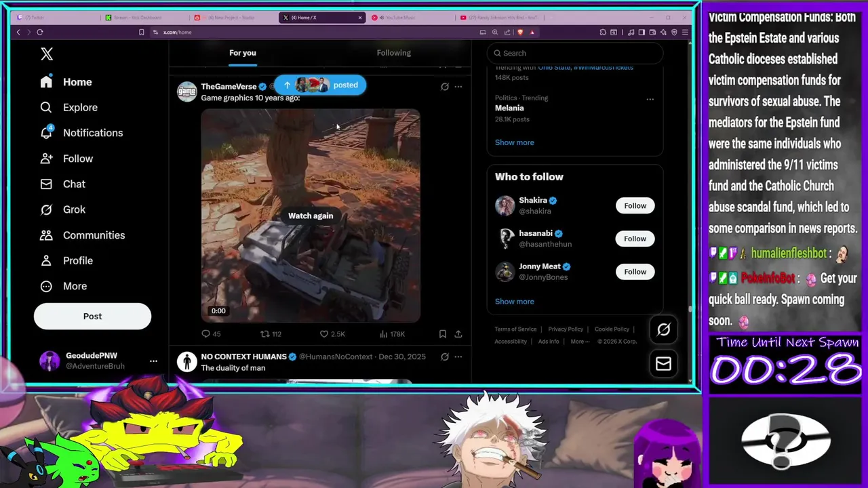Open the Follow page in sidebar
Screen dimensions: 868x488
tap(66, 159)
